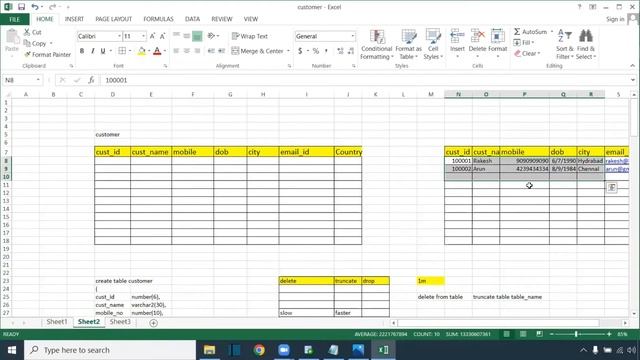Click Sort & Filter icon
Viewport: 640px width, 360px height.
tap(564, 36)
